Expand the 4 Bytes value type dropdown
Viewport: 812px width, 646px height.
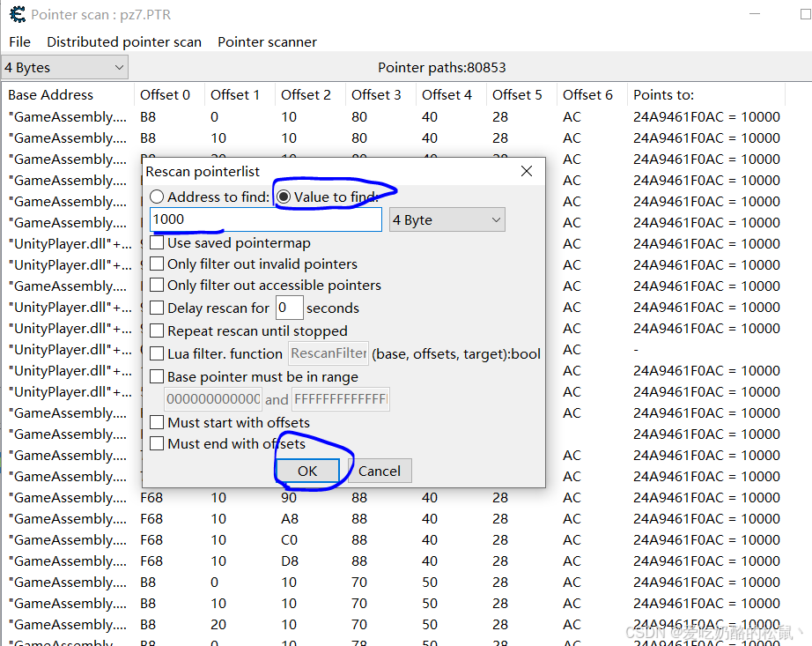[65, 68]
